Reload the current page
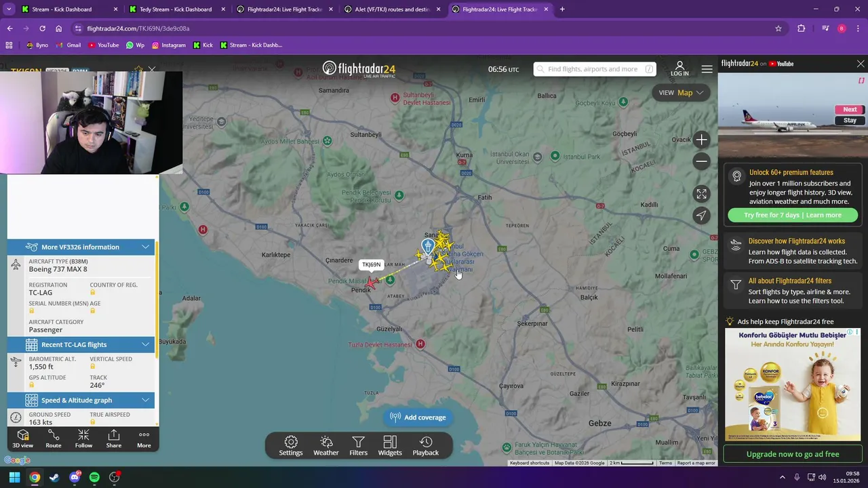The image size is (868, 488). click(42, 28)
